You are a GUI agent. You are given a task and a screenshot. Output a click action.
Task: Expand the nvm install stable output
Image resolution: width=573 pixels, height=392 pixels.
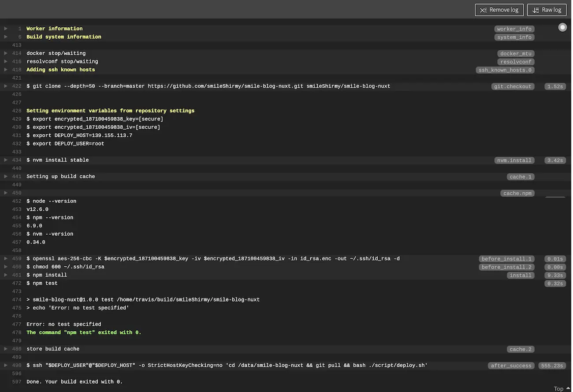(x=6, y=160)
